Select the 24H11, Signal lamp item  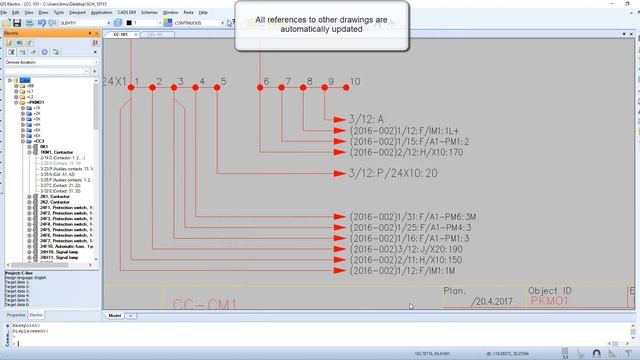pyautogui.click(x=59, y=258)
